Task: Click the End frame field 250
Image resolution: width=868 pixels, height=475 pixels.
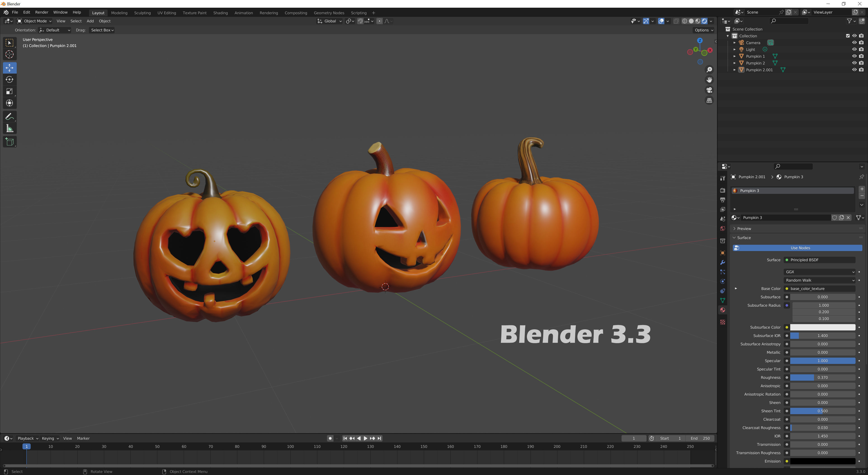Action: point(701,438)
